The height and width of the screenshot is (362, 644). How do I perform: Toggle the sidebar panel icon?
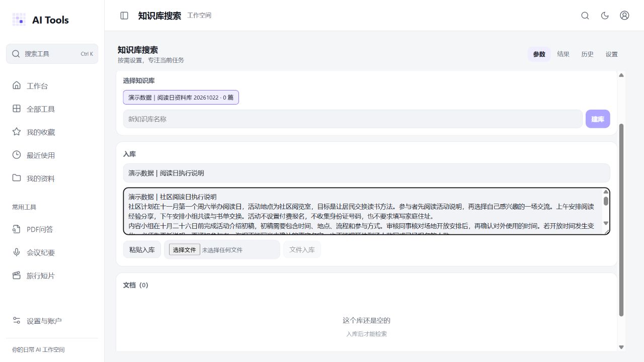tap(124, 16)
